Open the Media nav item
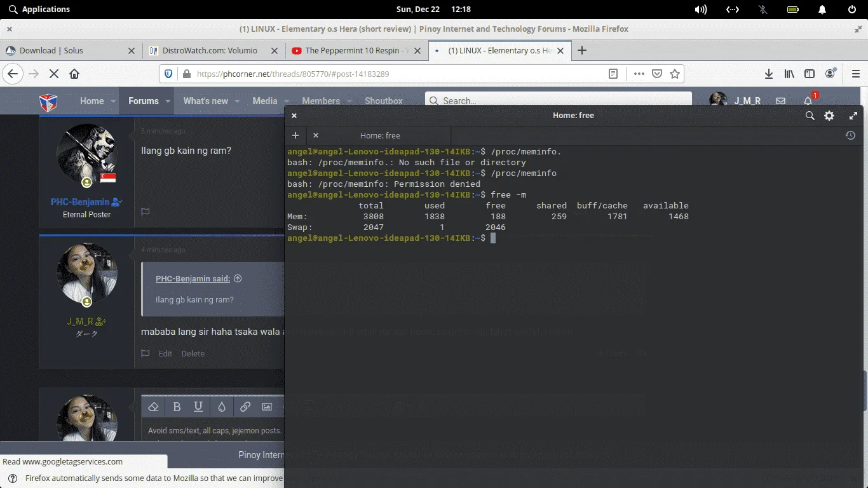This screenshot has width=868, height=488. click(x=265, y=101)
